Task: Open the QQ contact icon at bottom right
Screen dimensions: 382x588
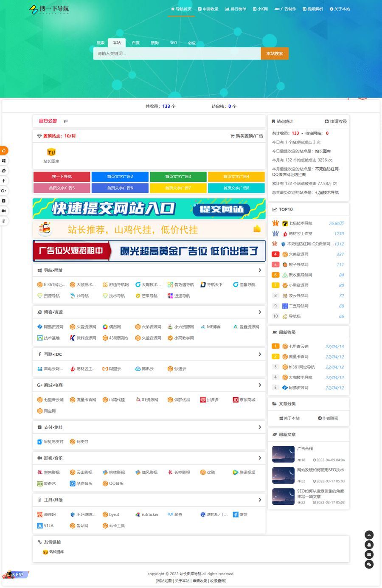Action: pyautogui.click(x=368, y=544)
